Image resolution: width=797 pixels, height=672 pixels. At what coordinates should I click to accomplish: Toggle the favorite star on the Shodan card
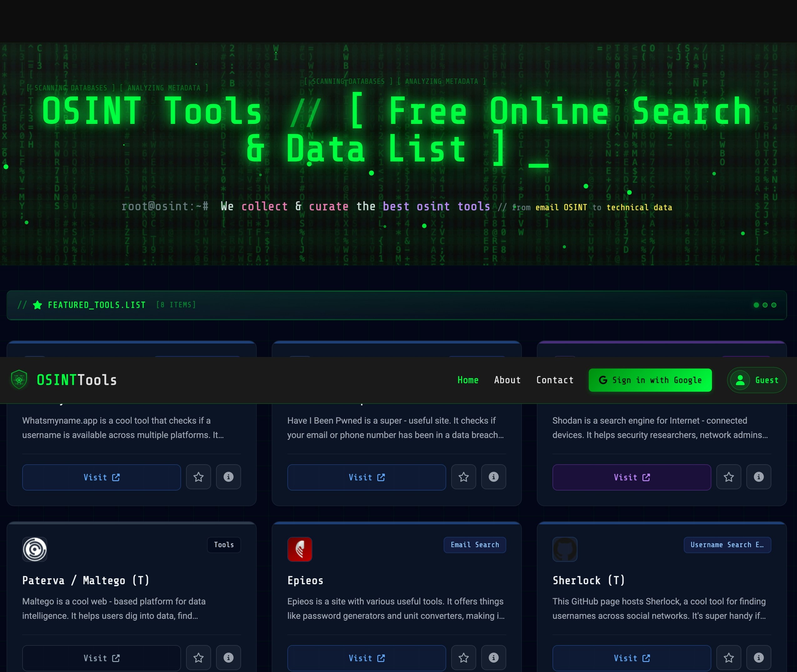click(x=729, y=477)
